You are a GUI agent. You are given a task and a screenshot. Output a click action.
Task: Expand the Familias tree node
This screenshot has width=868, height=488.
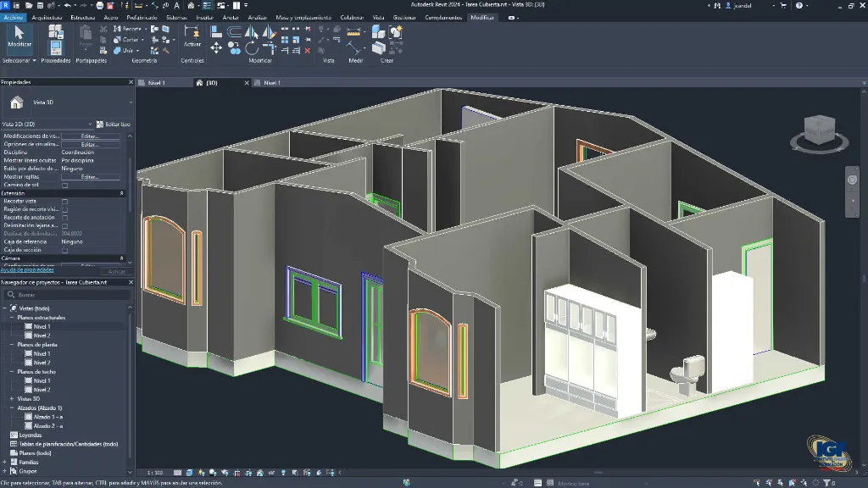[x=5, y=462]
